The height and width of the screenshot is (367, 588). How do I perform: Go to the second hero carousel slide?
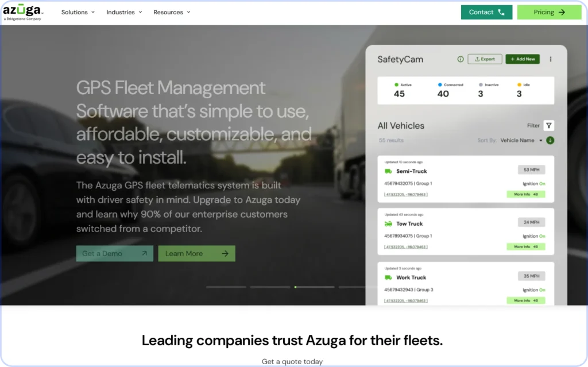[x=270, y=287]
